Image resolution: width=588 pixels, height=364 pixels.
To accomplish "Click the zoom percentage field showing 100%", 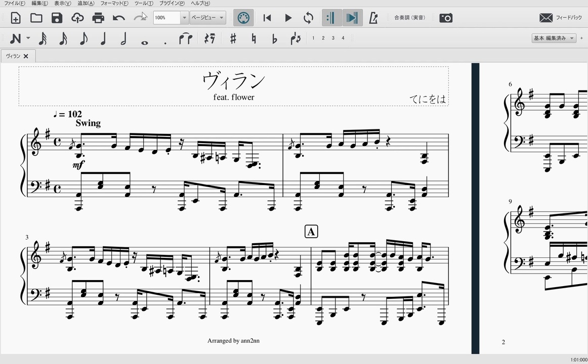I will (x=166, y=18).
